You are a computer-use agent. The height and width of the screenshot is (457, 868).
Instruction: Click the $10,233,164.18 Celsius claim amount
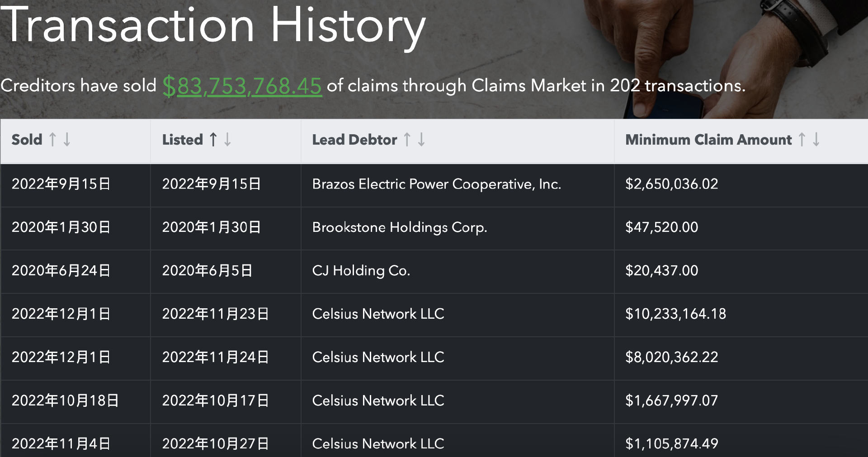pyautogui.click(x=675, y=314)
